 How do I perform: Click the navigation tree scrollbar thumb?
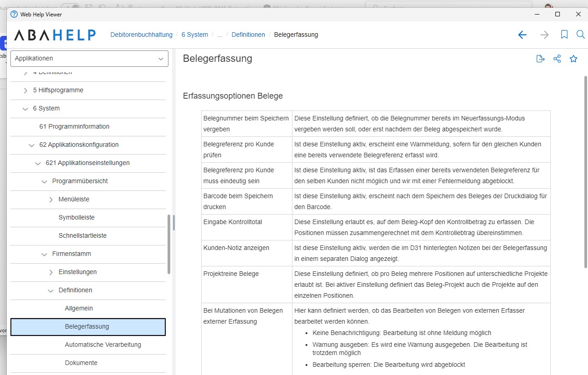(169, 245)
